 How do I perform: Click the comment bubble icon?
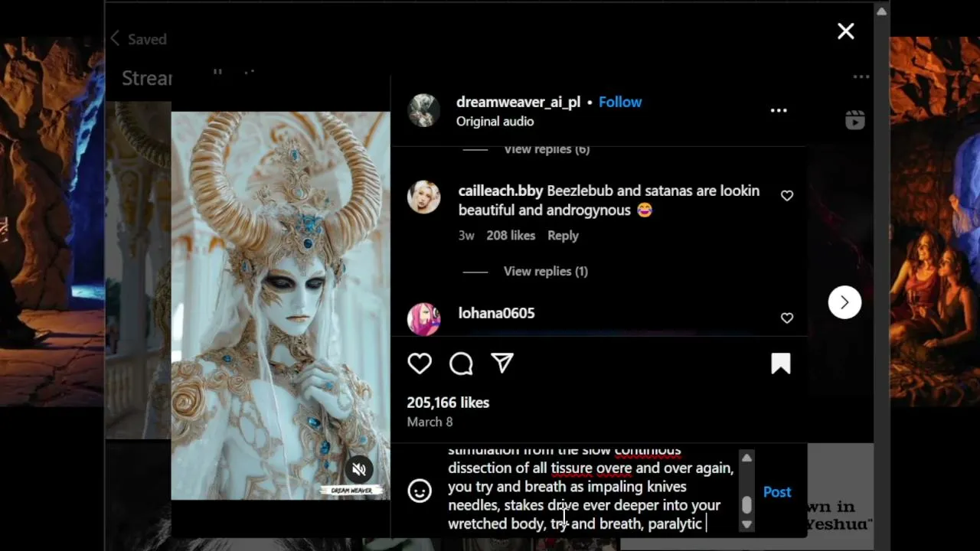pyautogui.click(x=461, y=364)
